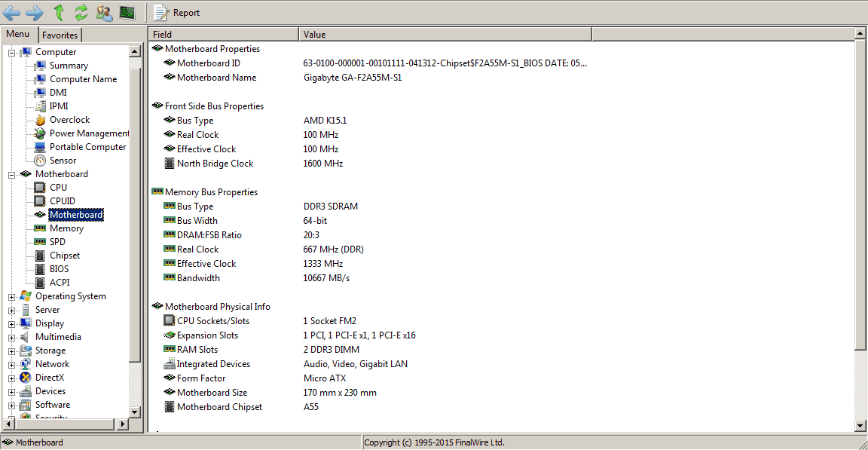Screen dimensions: 868x450
Task: Click the Back navigation arrow
Action: click(x=11, y=12)
